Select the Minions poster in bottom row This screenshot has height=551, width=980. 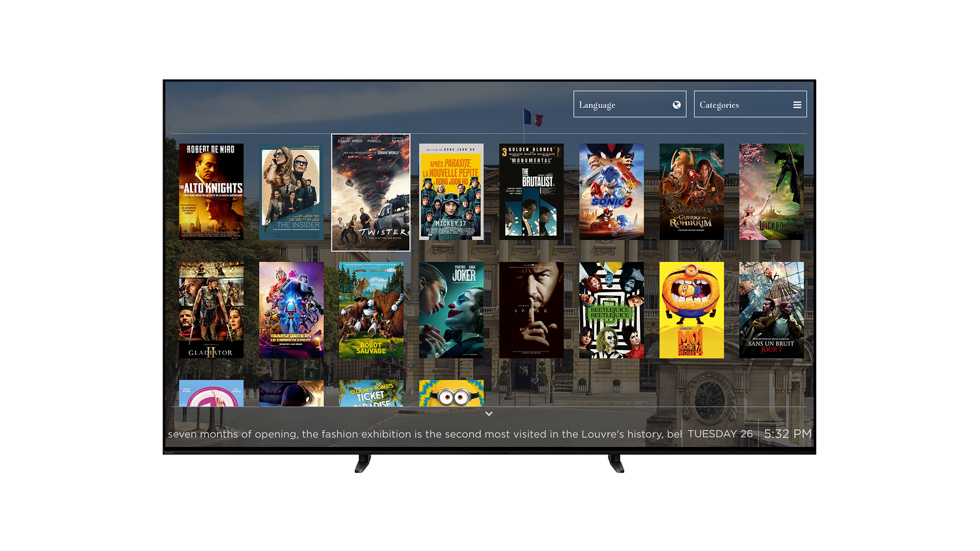[451, 393]
